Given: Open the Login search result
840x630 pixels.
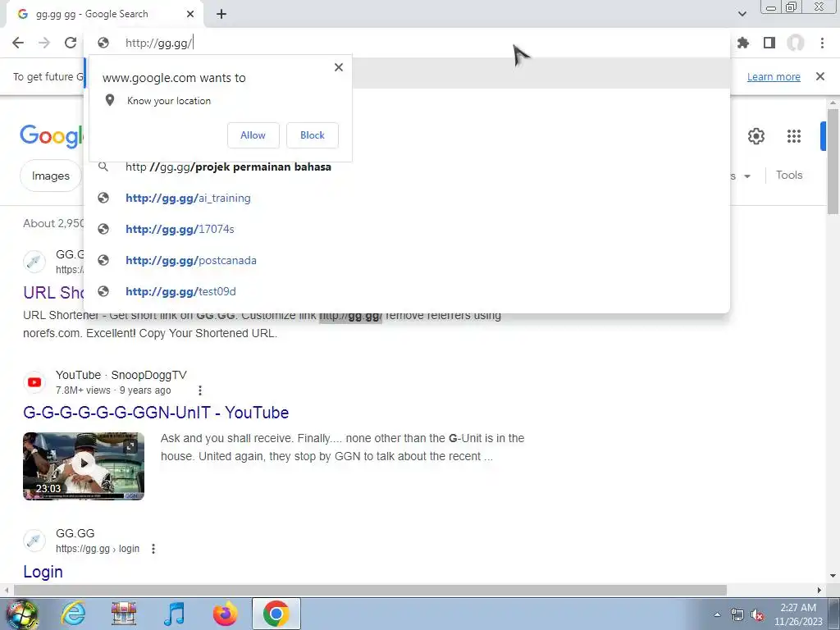Looking at the screenshot, I should 43,572.
